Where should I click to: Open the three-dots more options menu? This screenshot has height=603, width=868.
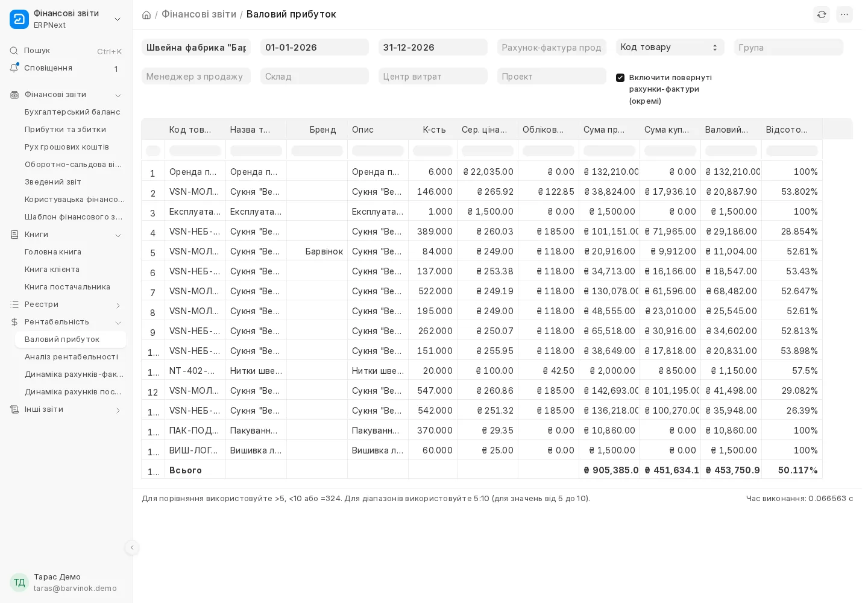[844, 14]
